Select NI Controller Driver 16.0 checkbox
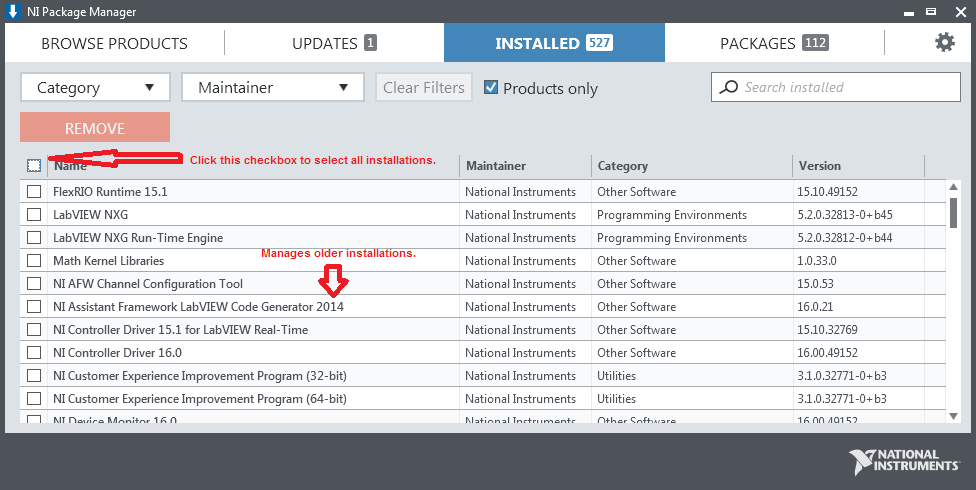Image resolution: width=976 pixels, height=490 pixels. pyautogui.click(x=34, y=353)
